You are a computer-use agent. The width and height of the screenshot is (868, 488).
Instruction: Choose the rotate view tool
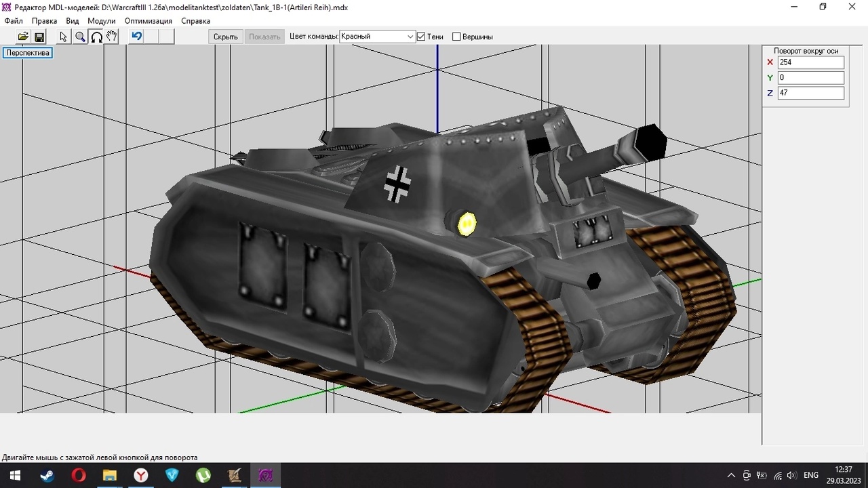[96, 37]
